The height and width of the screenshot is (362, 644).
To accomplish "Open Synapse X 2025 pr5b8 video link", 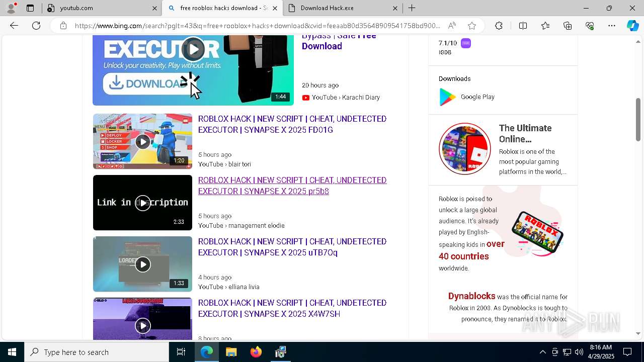I will tap(292, 186).
